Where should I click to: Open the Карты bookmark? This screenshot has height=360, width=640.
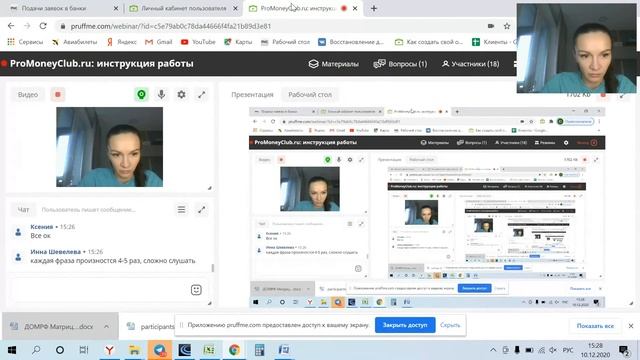[238, 42]
